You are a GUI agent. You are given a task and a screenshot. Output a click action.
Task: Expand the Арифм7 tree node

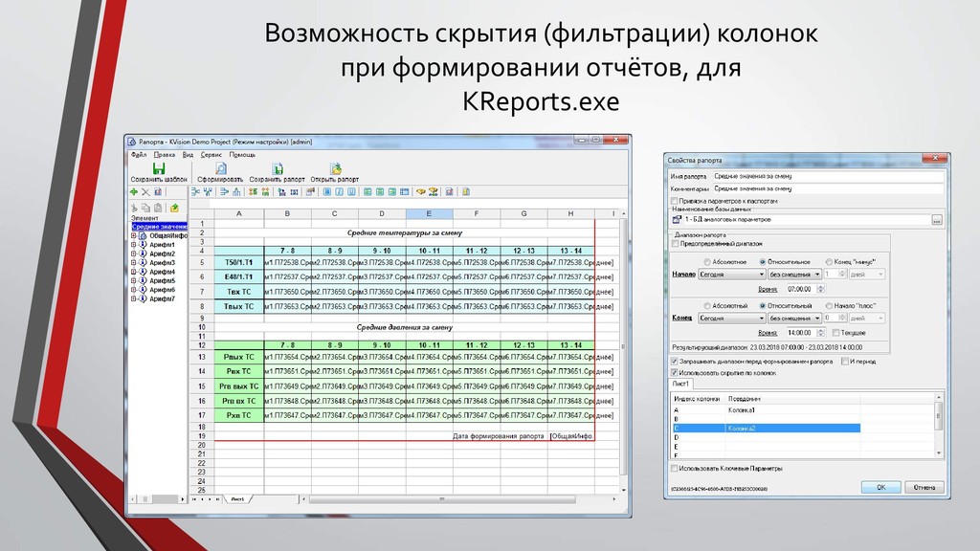(134, 299)
